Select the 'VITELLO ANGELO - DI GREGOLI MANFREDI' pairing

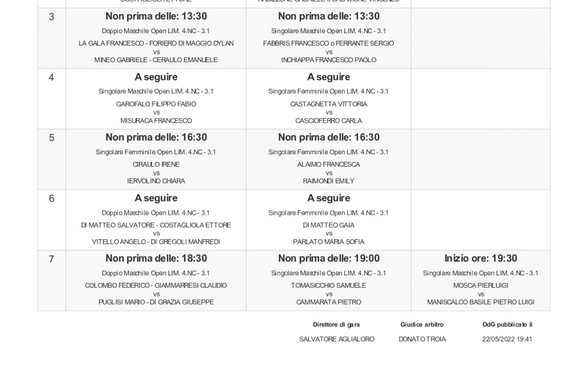tap(156, 242)
